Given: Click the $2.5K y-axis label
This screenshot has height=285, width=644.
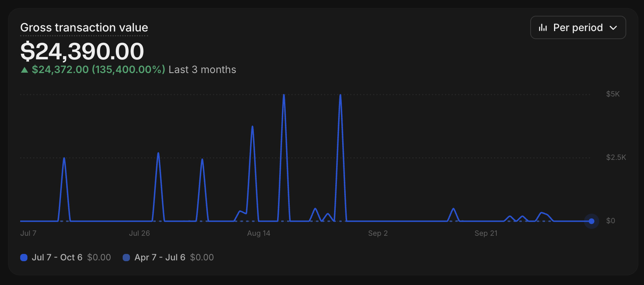Looking at the screenshot, I should (616, 157).
